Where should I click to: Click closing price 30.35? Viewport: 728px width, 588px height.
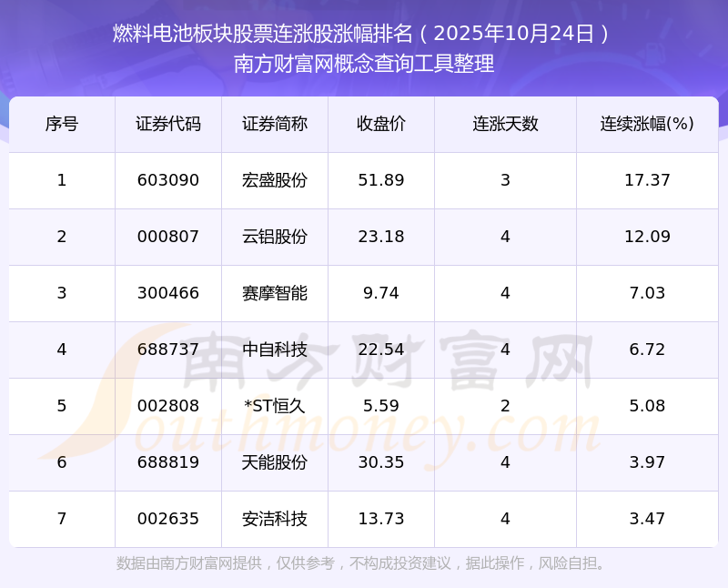[380, 462]
